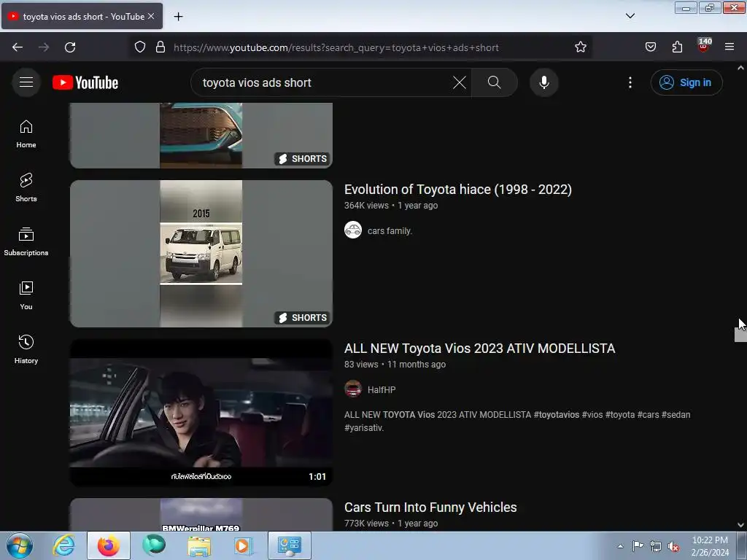747x560 pixels.
Task: Open tracking protection shield icon
Action: (139, 47)
